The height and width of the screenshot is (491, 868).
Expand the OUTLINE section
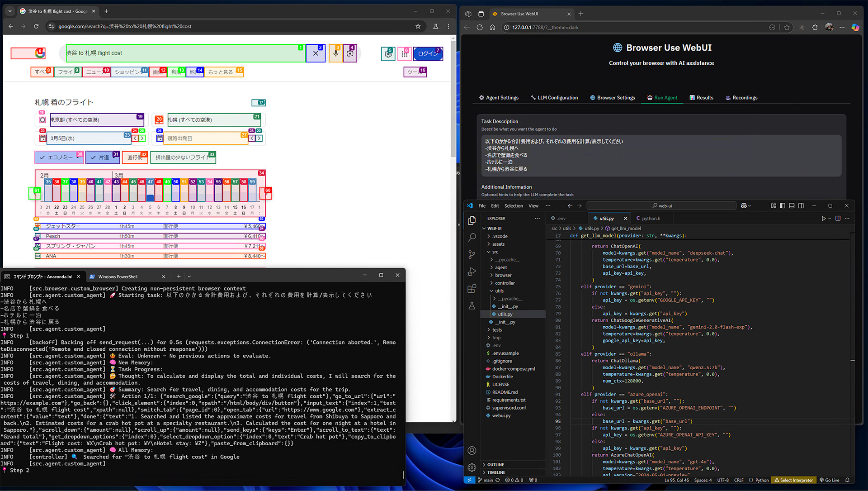tap(495, 465)
